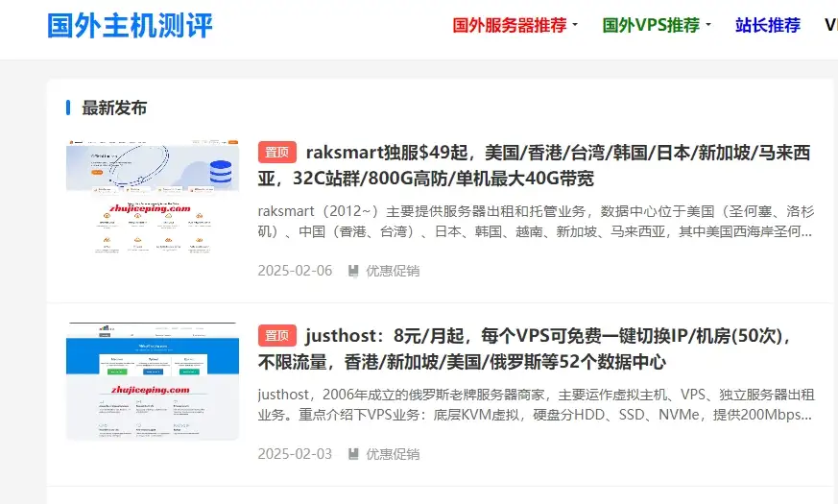Open 优惠促销 category under raksmart post
This screenshot has width=838, height=504.
coord(393,271)
